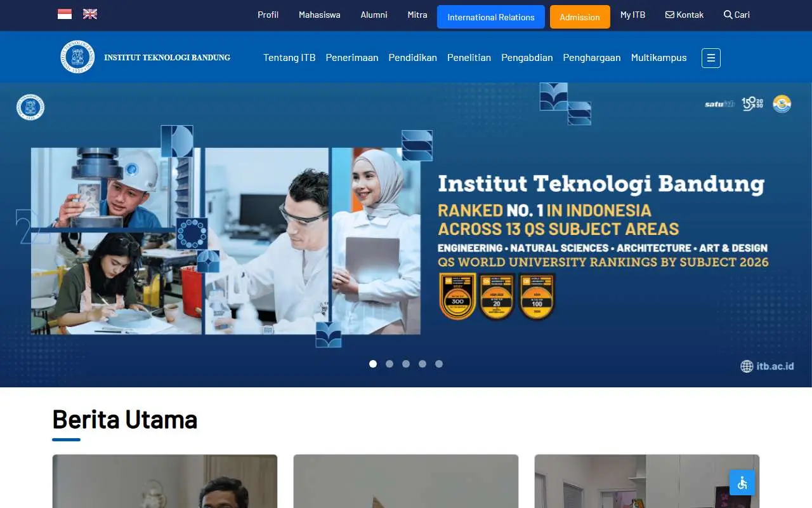Open Pendidikan menu
The height and width of the screenshot is (508, 812).
pos(413,58)
